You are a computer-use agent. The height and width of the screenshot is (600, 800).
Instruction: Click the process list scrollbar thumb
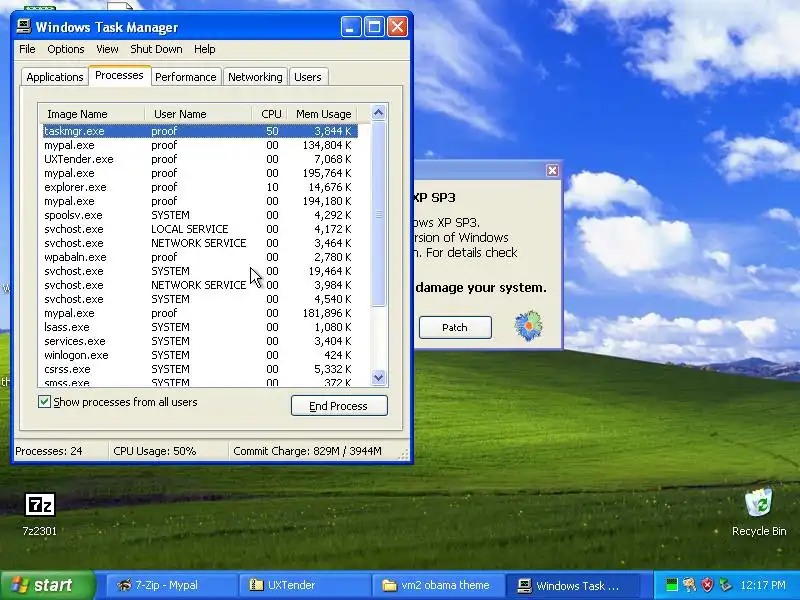coord(378,214)
